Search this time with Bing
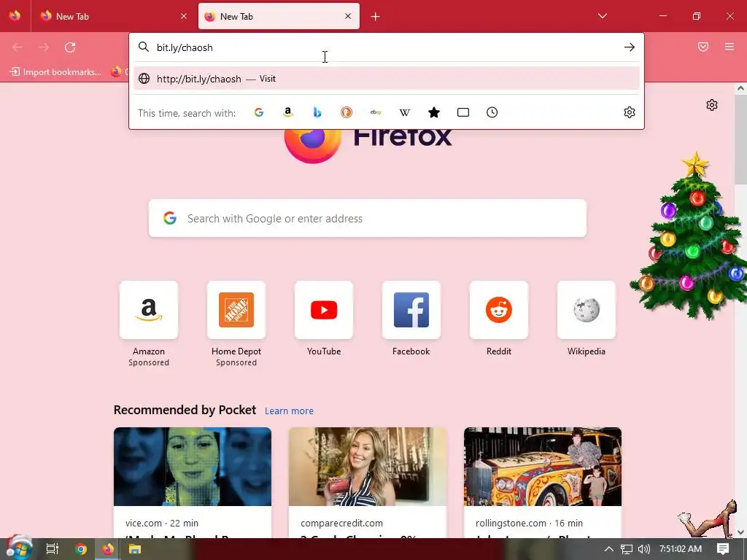 [317, 112]
